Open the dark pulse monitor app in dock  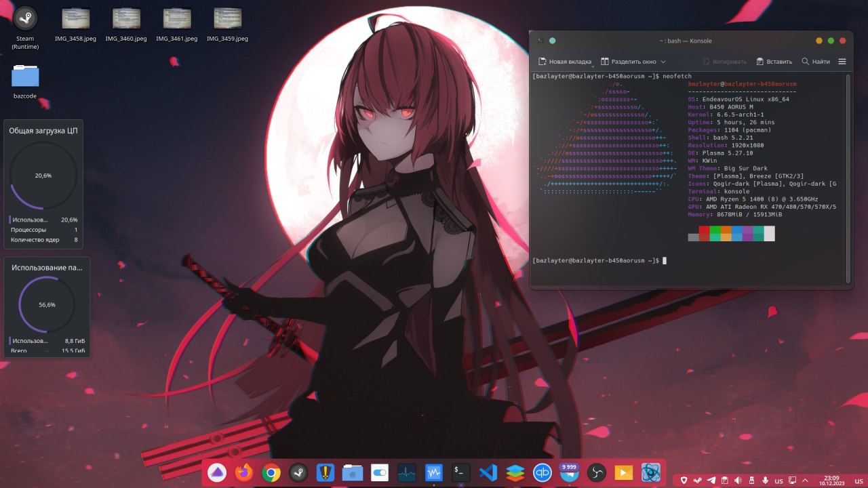[x=407, y=472]
